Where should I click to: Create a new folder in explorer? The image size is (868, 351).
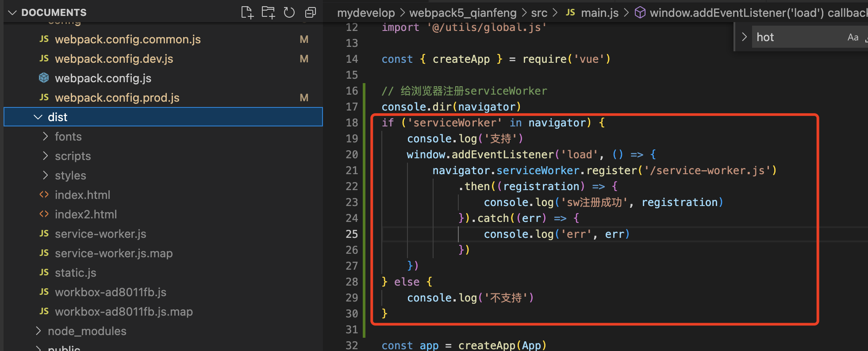click(268, 12)
